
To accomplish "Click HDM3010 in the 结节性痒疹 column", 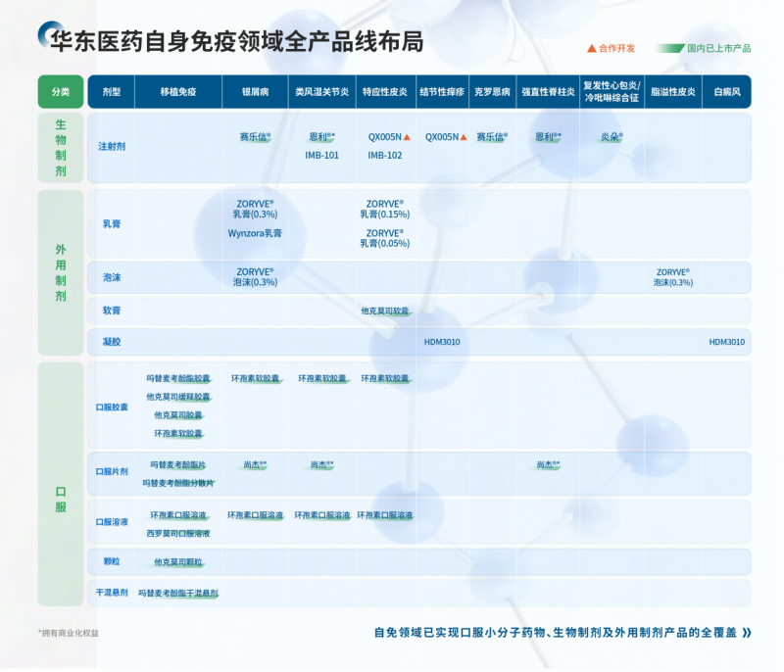I will (442, 342).
